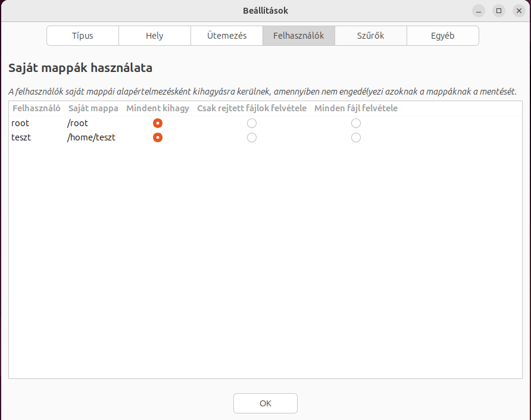Screen dimensions: 531x420
Task: Enable Csak rejtett fájlok felvétele for root
Action: 252,123
